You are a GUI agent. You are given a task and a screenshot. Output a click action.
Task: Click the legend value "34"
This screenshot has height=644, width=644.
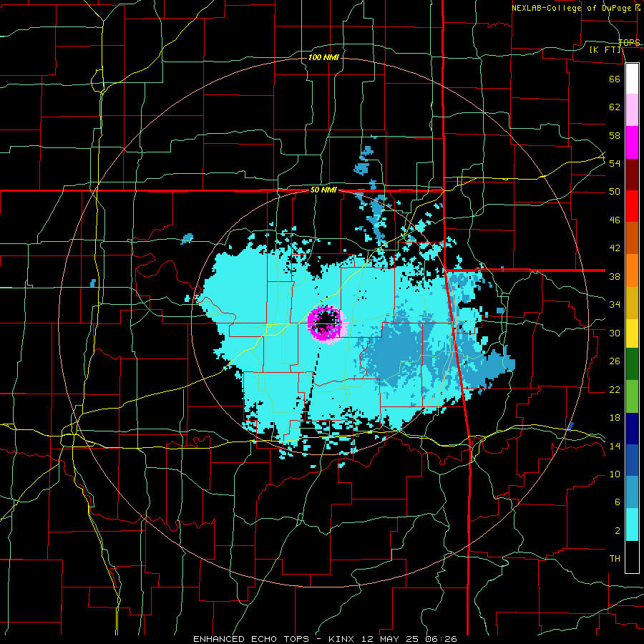(615, 305)
